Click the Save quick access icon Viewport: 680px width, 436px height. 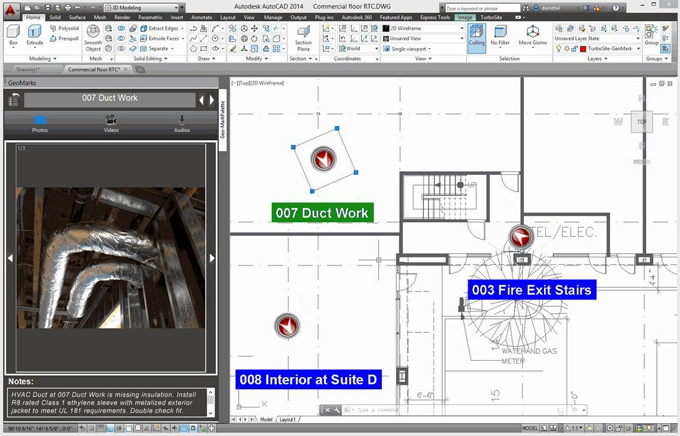point(47,7)
